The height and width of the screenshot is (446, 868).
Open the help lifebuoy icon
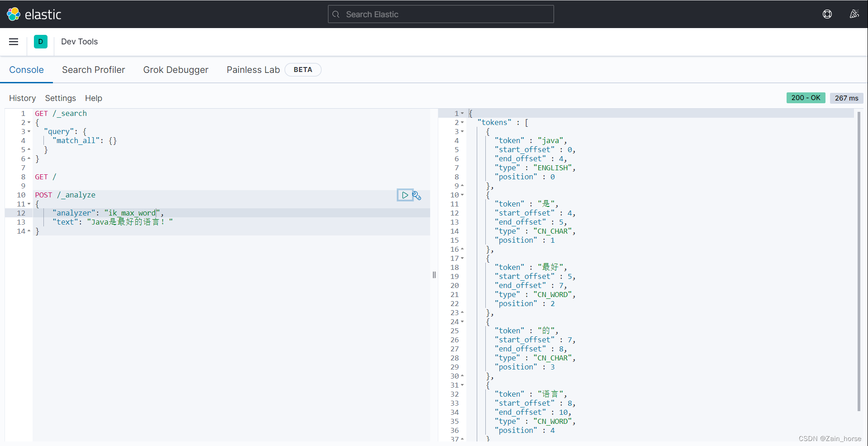[827, 14]
